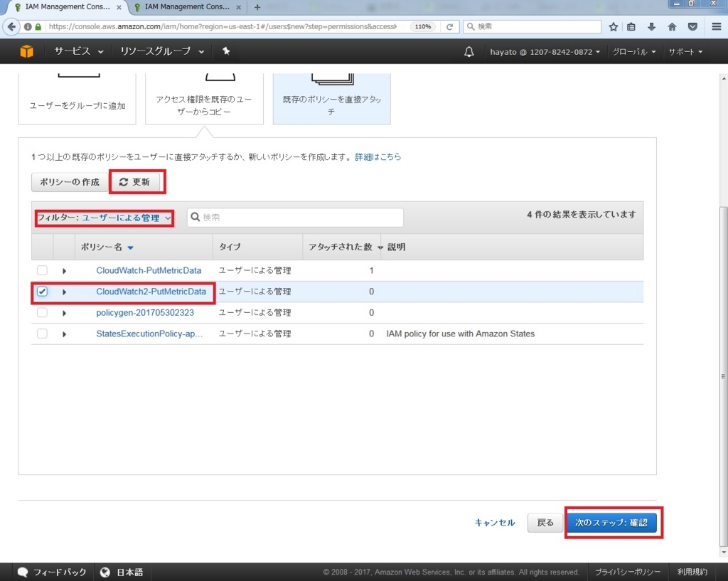The width and height of the screenshot is (728, 581).
Task: Open the StatesExecutionPolicy-ap... policy link
Action: tap(149, 334)
